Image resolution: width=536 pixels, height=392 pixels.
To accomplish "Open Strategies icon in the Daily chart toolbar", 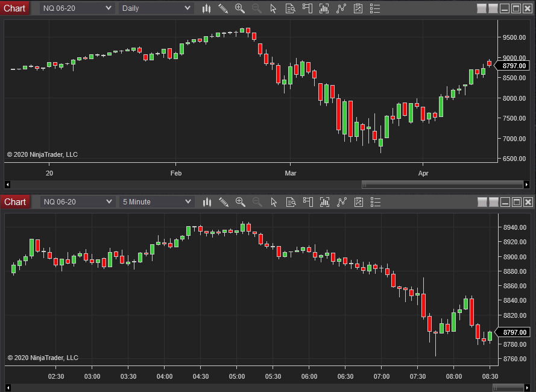I will tap(341, 8).
